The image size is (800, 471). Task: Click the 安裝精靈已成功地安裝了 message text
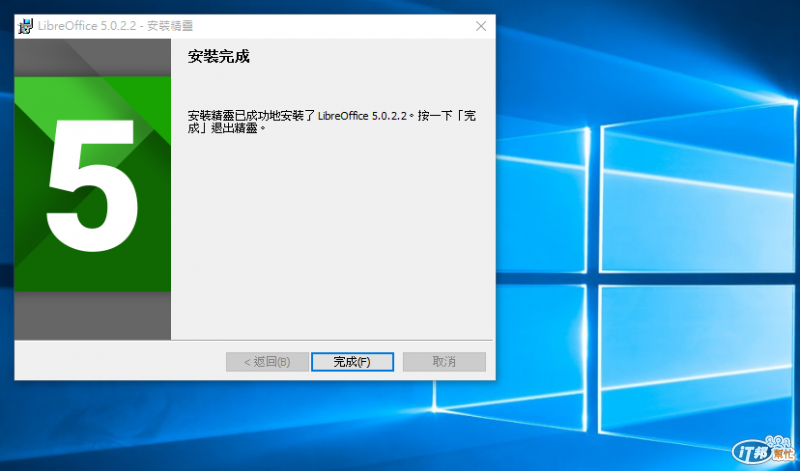coord(332,122)
